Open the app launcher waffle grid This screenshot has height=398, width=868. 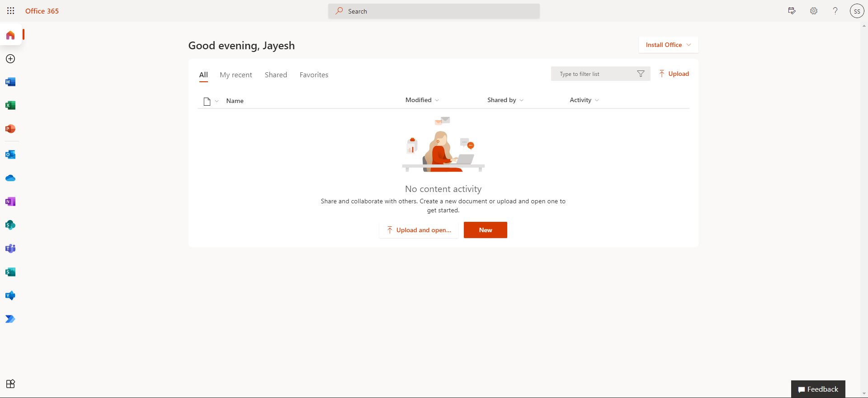pos(10,11)
